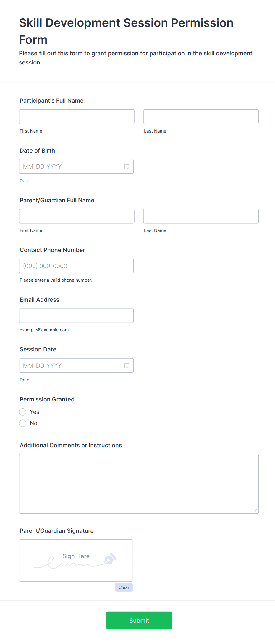Open Date of Birth calendar picker icon
This screenshot has height=644, width=275.
127,167
